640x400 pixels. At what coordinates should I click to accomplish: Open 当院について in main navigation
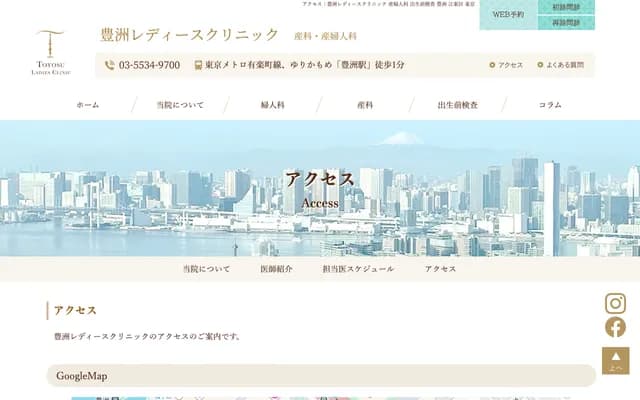click(180, 105)
